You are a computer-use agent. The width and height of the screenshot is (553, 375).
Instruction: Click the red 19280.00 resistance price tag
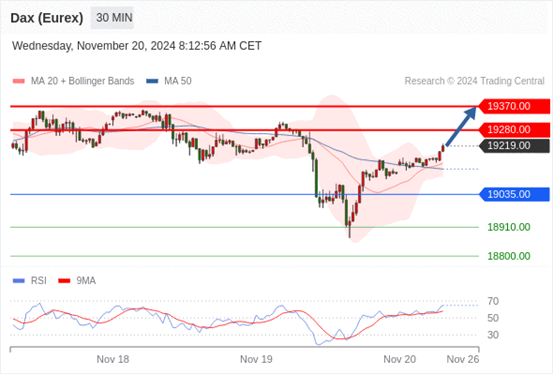tap(514, 130)
